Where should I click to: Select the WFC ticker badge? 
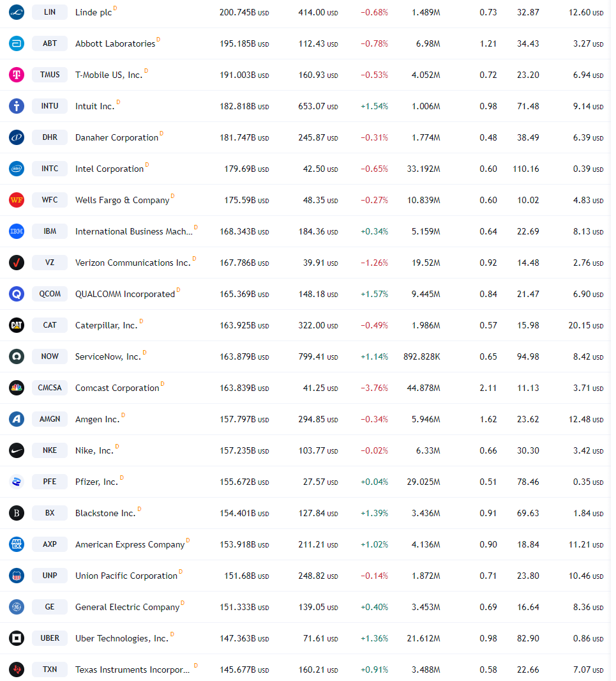50,200
